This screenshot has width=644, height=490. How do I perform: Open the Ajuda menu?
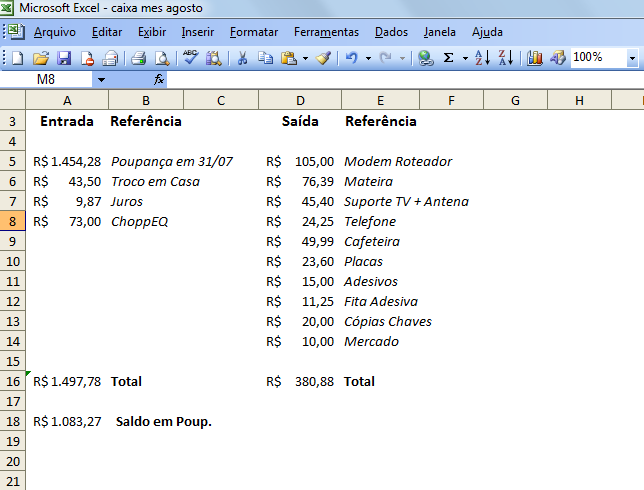487,32
